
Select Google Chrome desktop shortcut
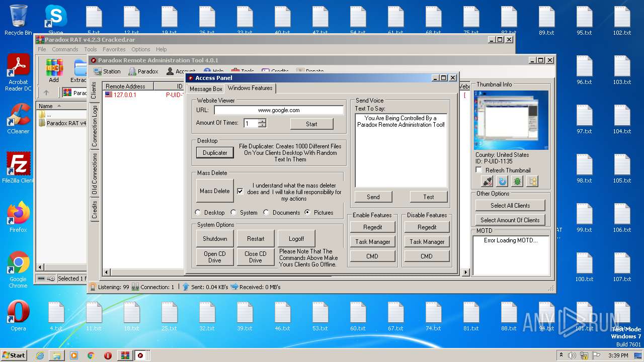(18, 269)
